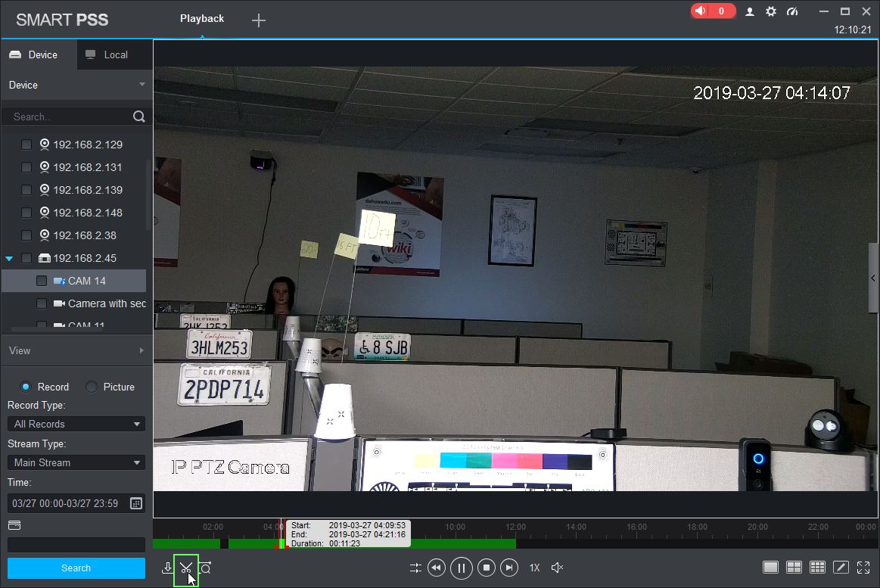The height and width of the screenshot is (588, 880).
Task: Select the Record radio button
Action: coord(26,387)
